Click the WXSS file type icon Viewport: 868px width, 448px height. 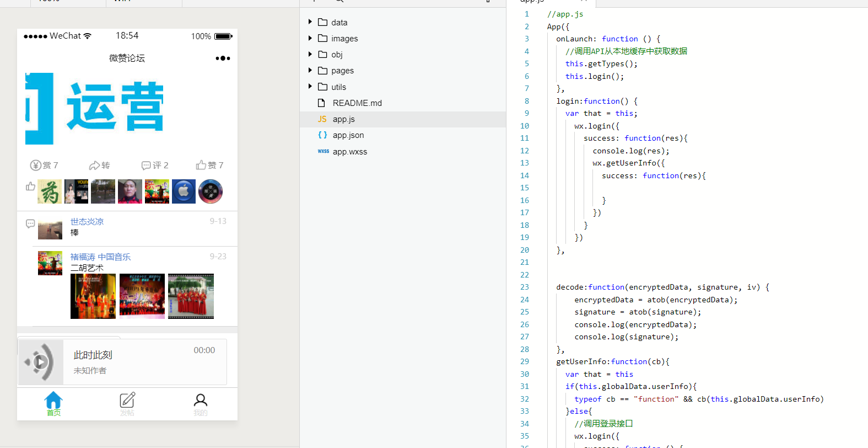click(324, 151)
